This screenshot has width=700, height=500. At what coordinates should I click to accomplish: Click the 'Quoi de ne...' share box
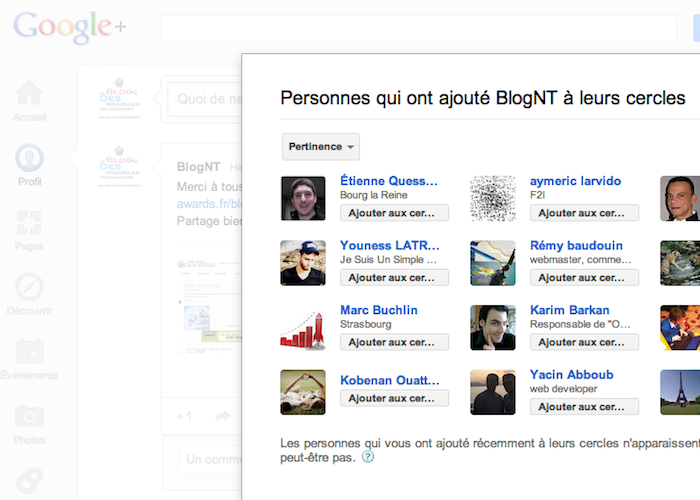[x=205, y=99]
